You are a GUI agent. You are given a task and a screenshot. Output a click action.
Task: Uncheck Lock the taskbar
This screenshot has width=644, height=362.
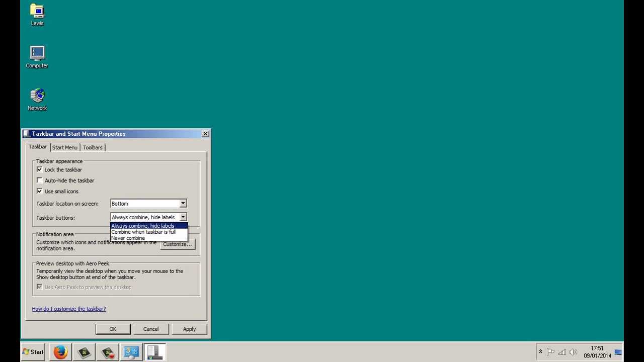[x=39, y=169]
